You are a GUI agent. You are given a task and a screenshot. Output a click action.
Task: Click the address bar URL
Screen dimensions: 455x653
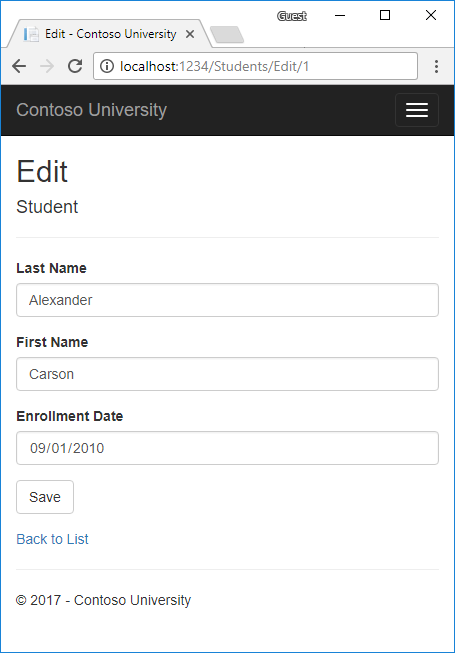214,66
